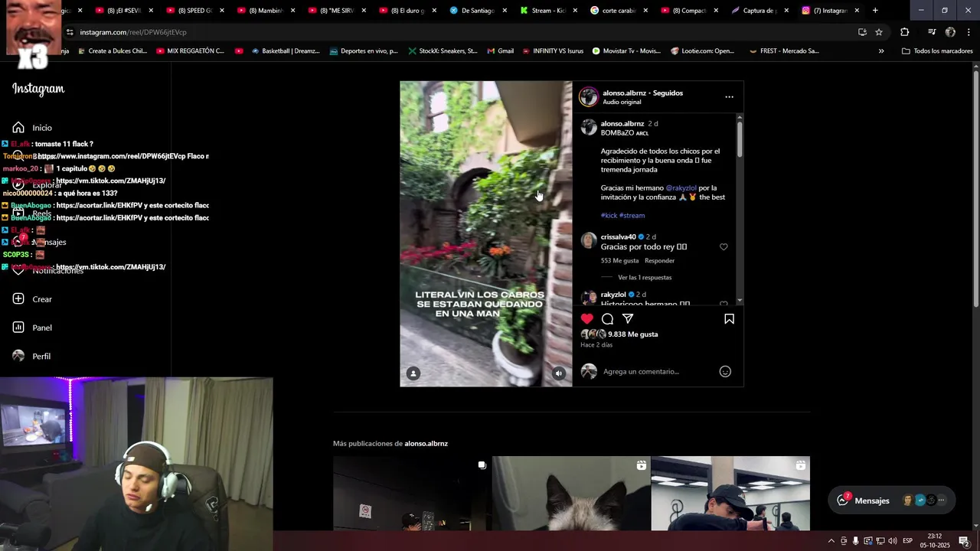Screen dimensions: 980x551
Task: Click the microphone icon in system tray
Action: point(856,541)
